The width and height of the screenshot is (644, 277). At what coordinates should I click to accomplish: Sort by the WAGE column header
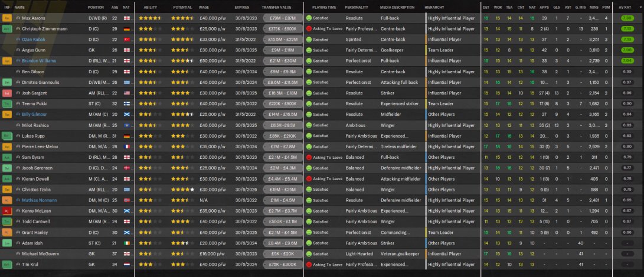[x=204, y=8]
